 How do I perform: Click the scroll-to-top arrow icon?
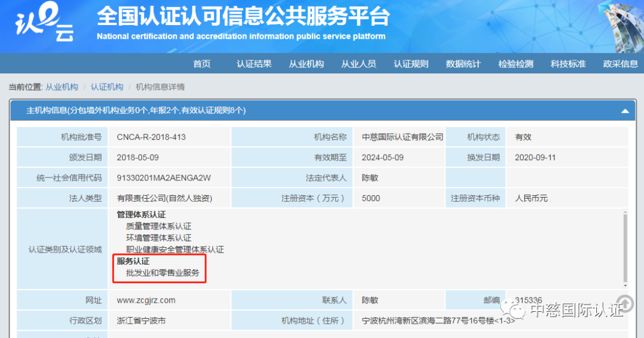coord(625,303)
